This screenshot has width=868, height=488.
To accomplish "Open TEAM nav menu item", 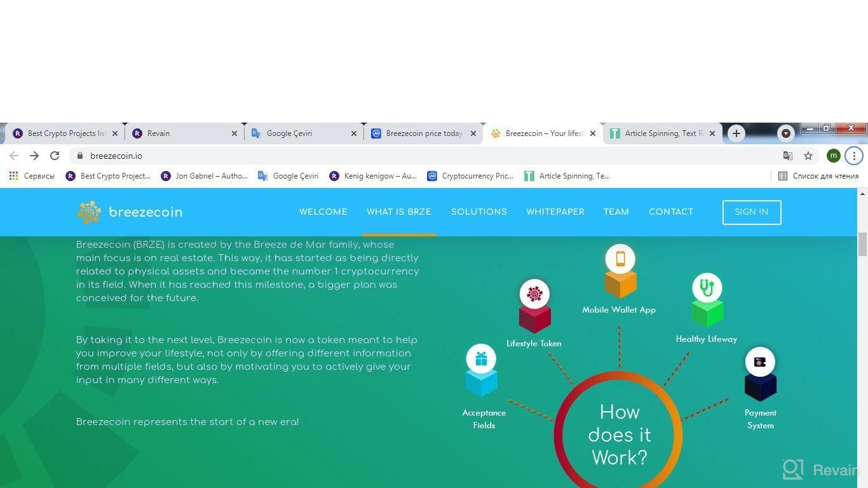I will pos(616,212).
